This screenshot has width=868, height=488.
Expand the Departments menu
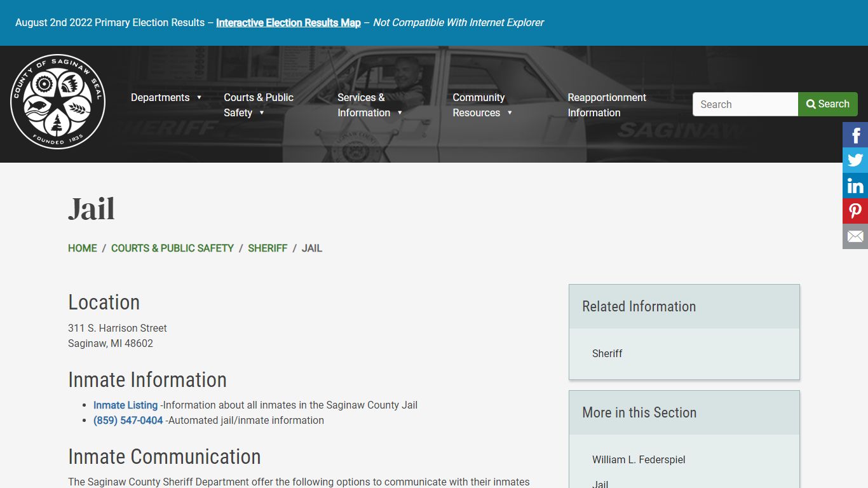[166, 97]
